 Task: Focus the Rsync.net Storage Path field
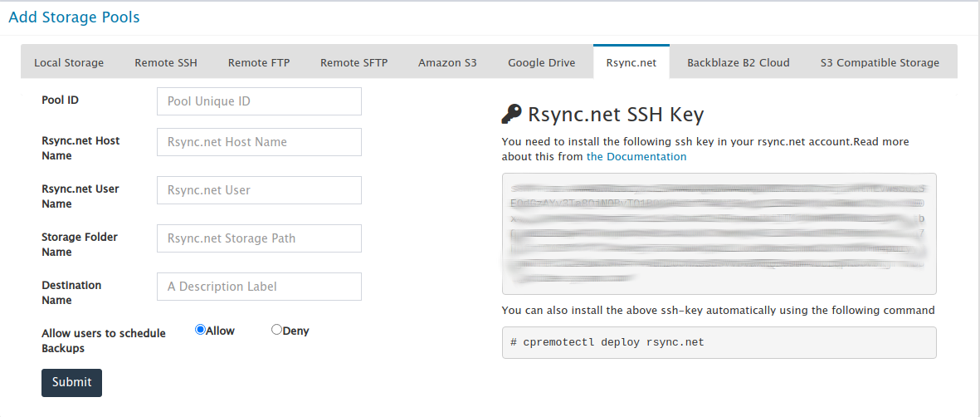260,238
